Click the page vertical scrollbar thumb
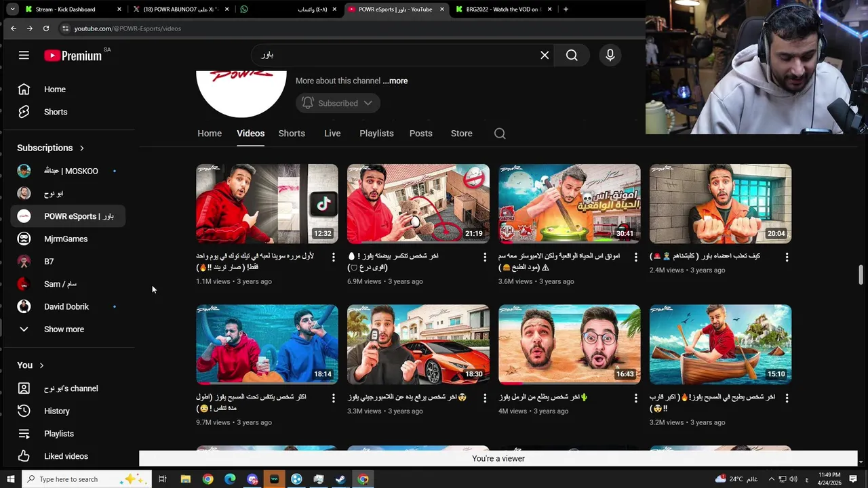Image resolution: width=868 pixels, height=488 pixels. [x=861, y=275]
